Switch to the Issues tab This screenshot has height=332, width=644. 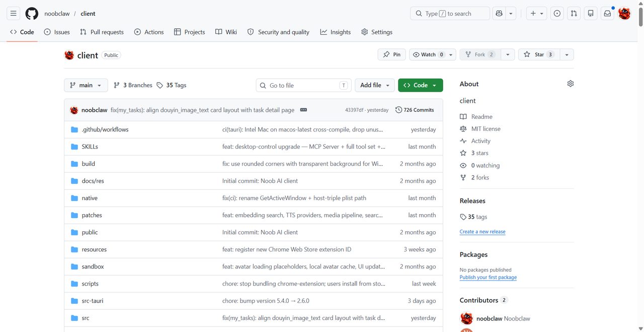(57, 32)
